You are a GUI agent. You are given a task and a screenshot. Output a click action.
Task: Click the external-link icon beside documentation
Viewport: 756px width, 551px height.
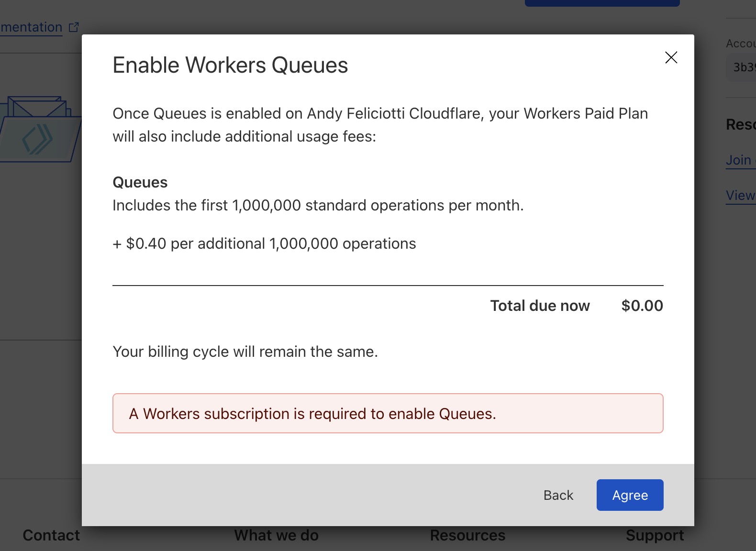click(x=74, y=27)
